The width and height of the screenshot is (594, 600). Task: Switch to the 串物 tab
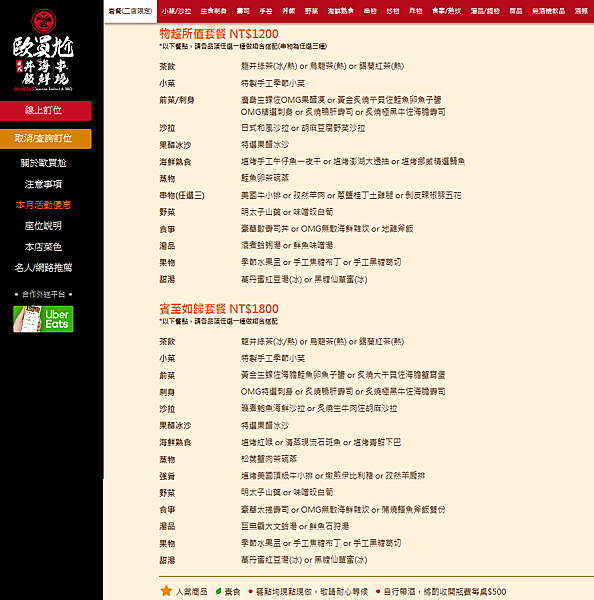(x=370, y=11)
